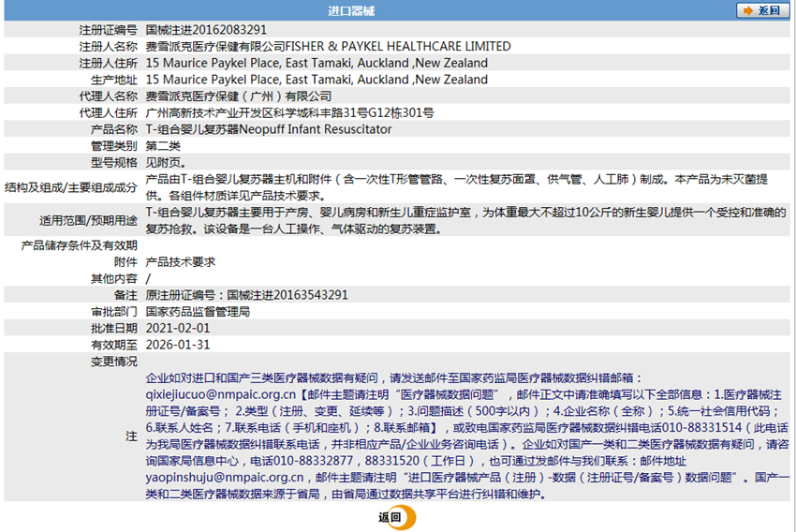The width and height of the screenshot is (796, 532).
Task: Click the 附件 label
Action: pos(125,262)
